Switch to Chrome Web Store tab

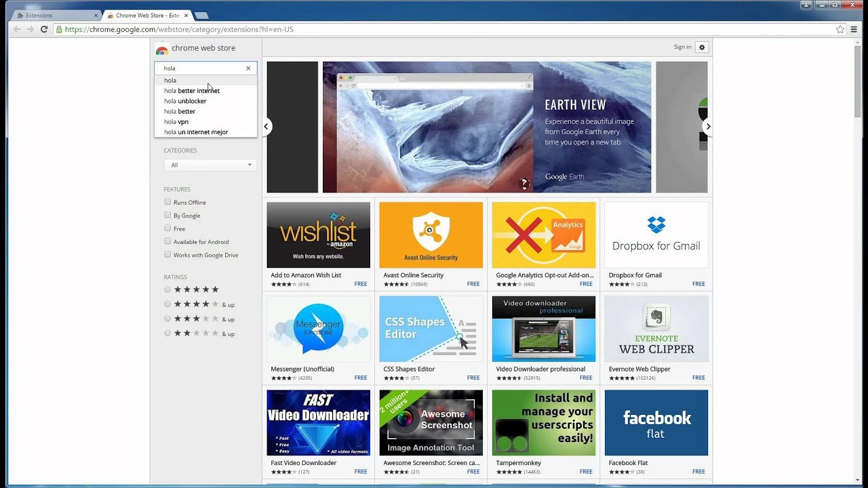(146, 15)
